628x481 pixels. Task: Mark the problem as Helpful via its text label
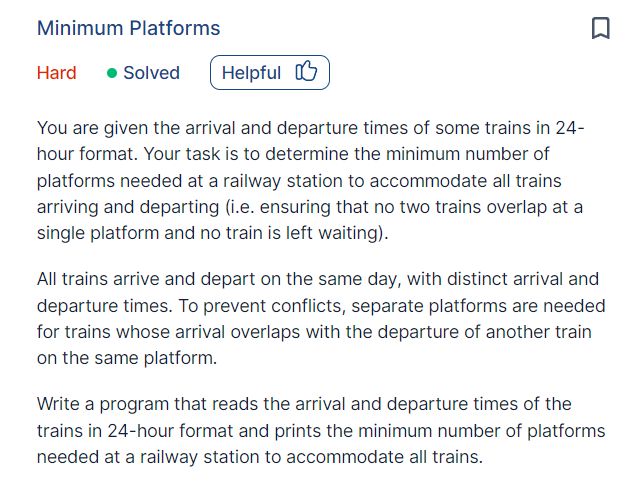(x=251, y=73)
